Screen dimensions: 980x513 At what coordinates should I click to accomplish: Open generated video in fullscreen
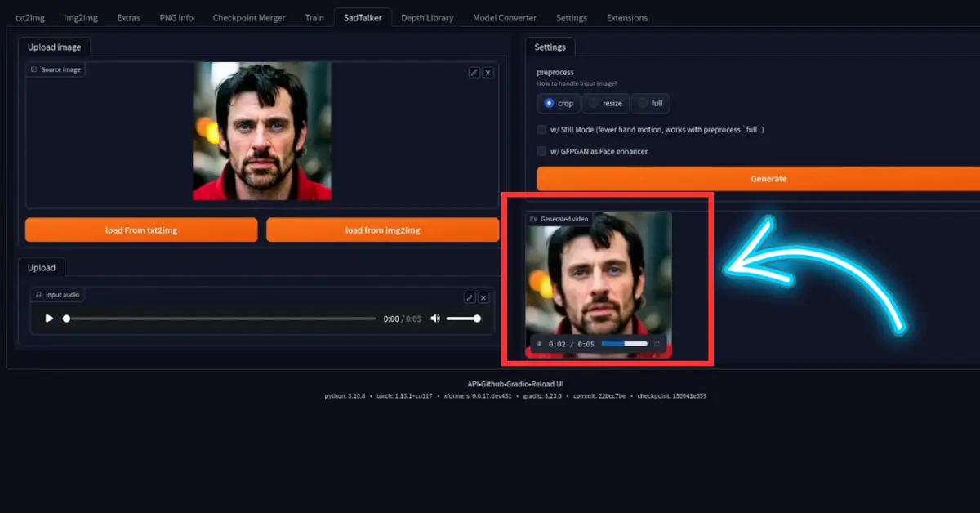pos(657,344)
